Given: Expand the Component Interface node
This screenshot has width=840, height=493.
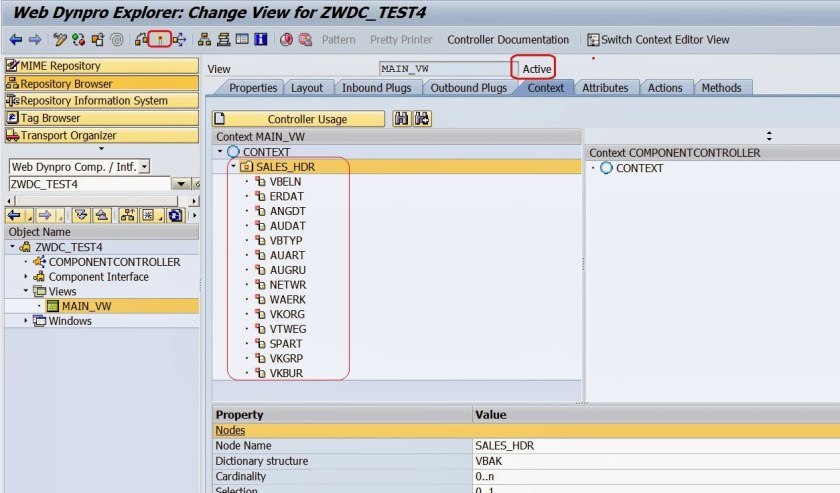Looking at the screenshot, I should (25, 277).
